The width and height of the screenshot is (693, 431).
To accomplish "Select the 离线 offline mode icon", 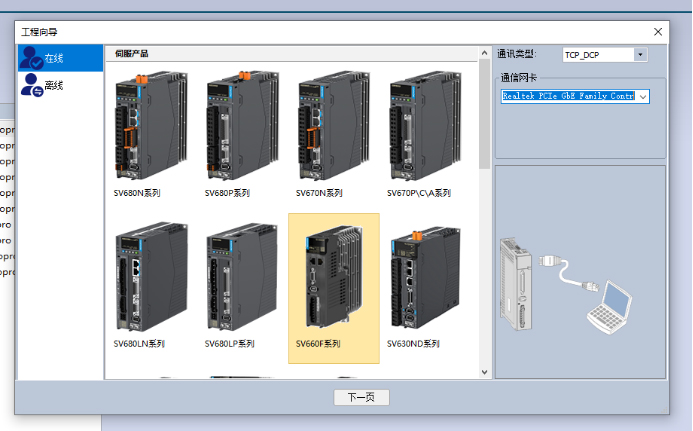I will [x=31, y=86].
